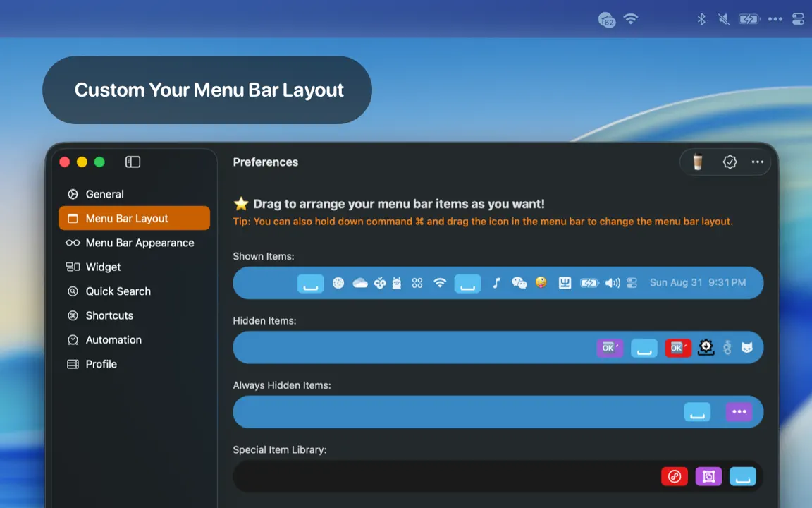
Task: Open the Profile section
Action: pos(134,364)
